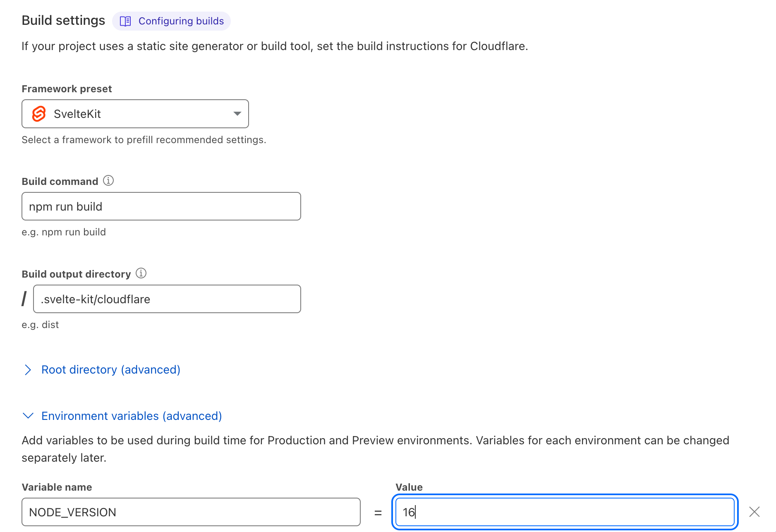
Task: Open the Framework preset selector
Action: click(135, 114)
